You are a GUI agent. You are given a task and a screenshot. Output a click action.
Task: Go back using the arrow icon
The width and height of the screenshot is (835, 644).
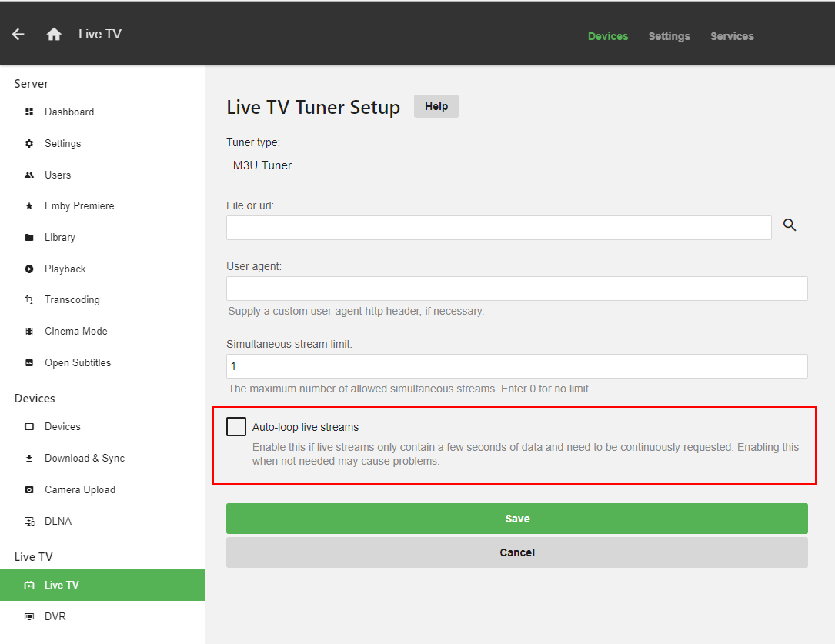(x=18, y=35)
